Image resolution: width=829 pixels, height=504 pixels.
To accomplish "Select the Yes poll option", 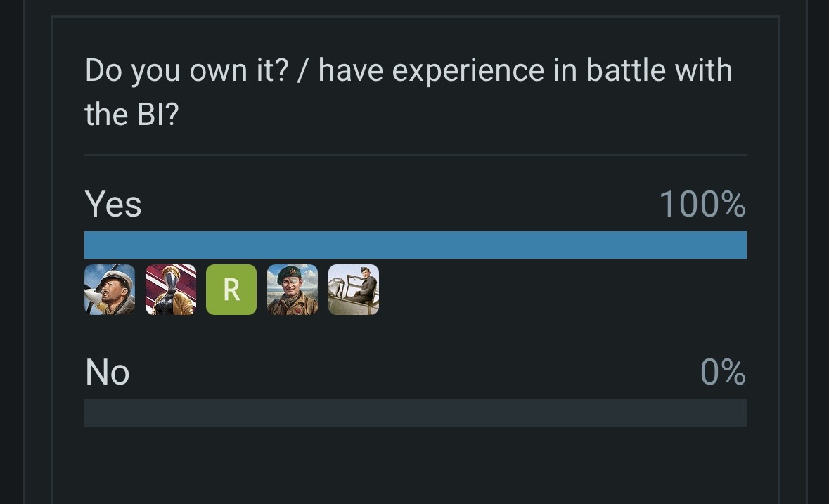I will pyautogui.click(x=113, y=205).
